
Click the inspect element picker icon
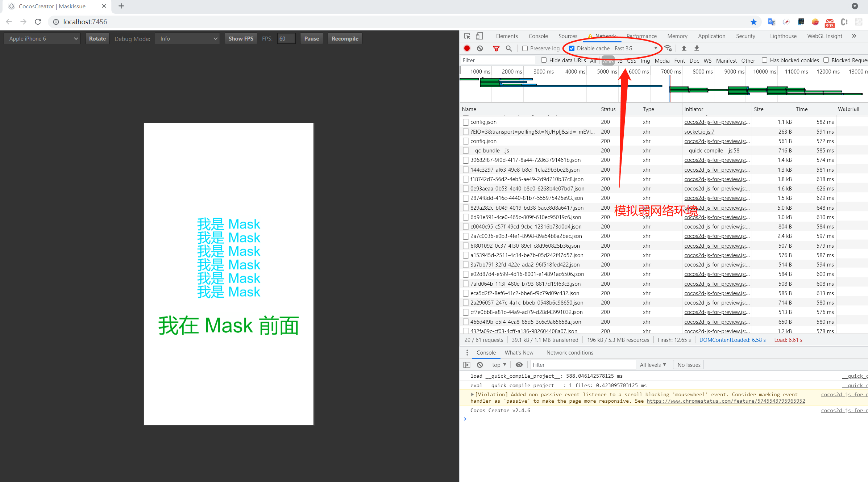467,36
